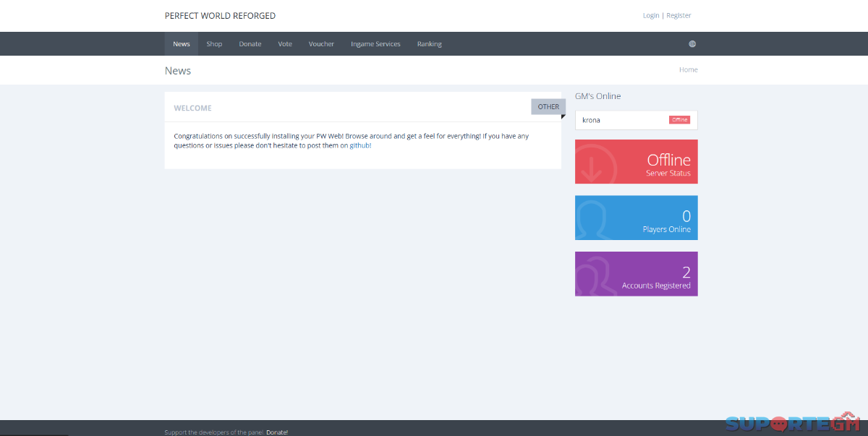Open the Voucher page
Viewport: 868px width, 436px height.
(x=321, y=44)
